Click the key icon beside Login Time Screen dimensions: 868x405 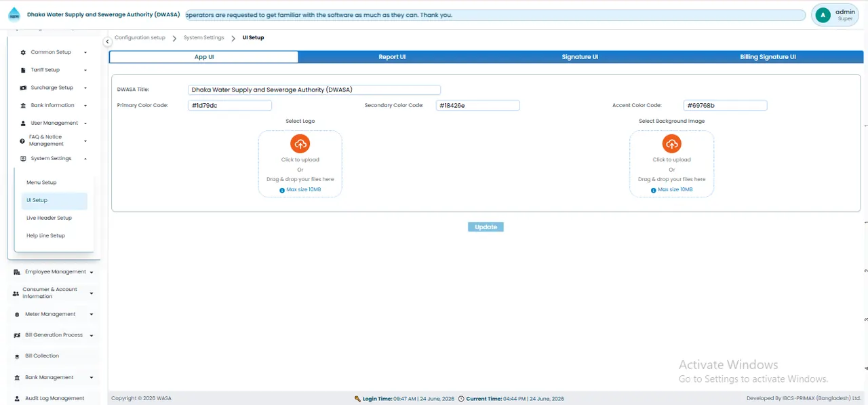357,399
